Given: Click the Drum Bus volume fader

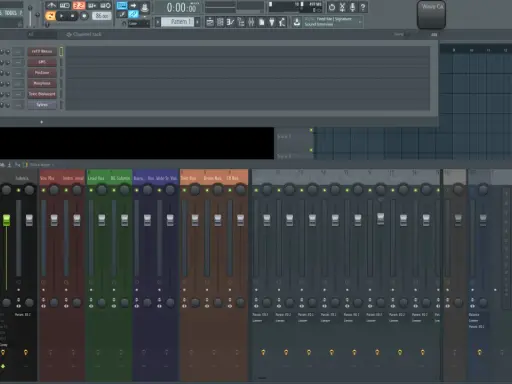Looking at the screenshot, I should [x=217, y=220].
